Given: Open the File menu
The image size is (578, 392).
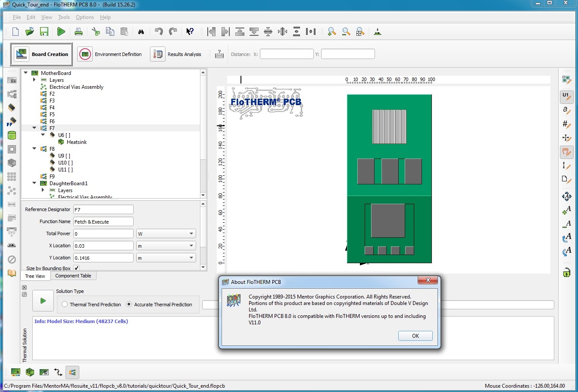Looking at the screenshot, I should pyautogui.click(x=17, y=17).
